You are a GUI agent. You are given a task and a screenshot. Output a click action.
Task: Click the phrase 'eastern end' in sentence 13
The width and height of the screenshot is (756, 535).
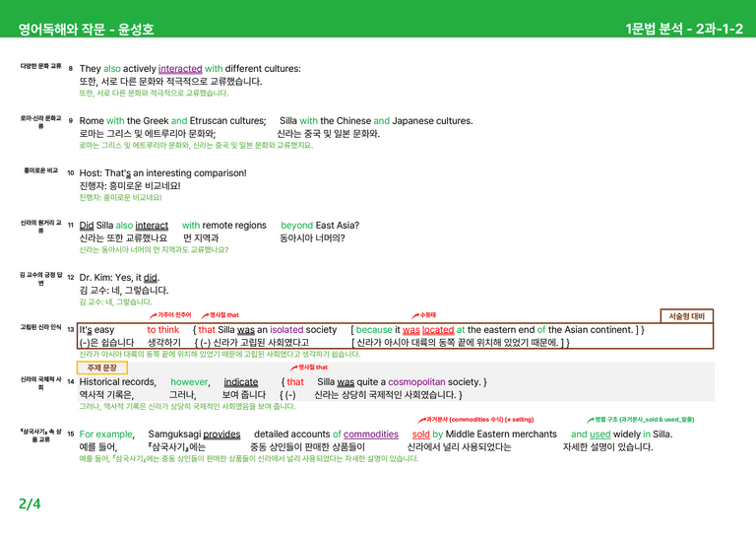[509, 330]
